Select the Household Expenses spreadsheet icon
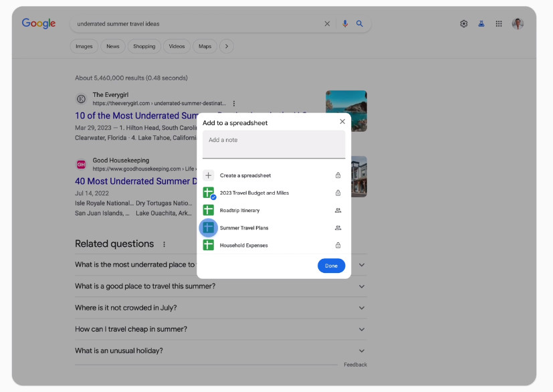This screenshot has height=392, width=553. pos(208,245)
